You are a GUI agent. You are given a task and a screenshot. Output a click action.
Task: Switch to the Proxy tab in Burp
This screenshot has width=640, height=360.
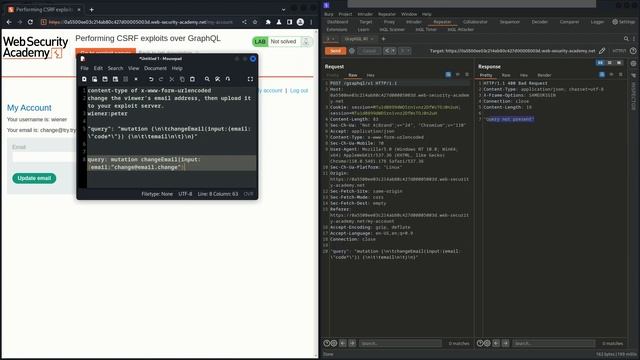click(389, 22)
